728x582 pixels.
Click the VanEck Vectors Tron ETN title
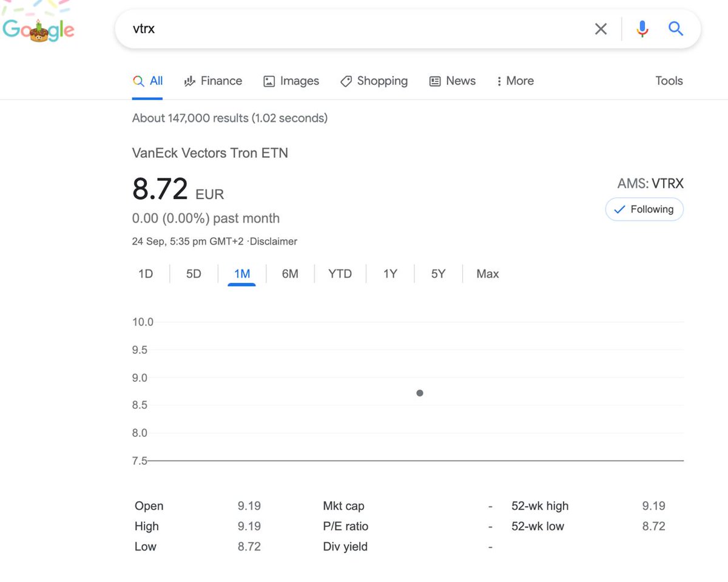click(x=210, y=153)
